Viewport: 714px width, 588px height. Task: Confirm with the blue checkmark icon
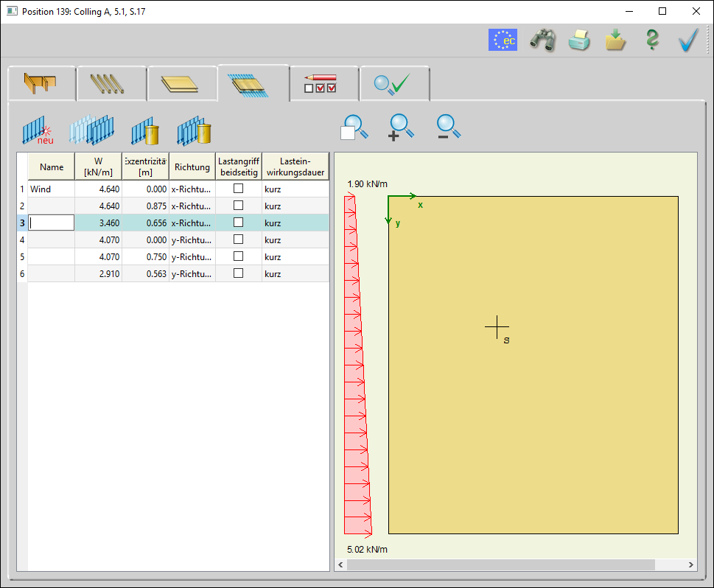pos(688,40)
